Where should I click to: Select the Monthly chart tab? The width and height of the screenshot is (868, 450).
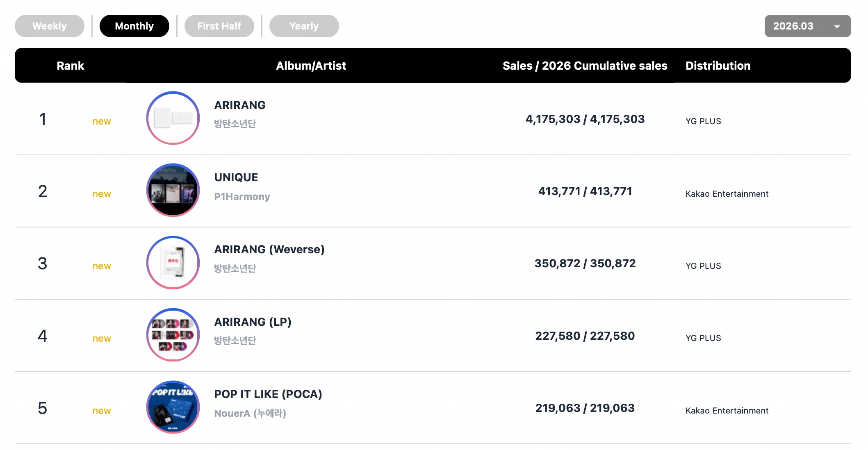coord(134,26)
